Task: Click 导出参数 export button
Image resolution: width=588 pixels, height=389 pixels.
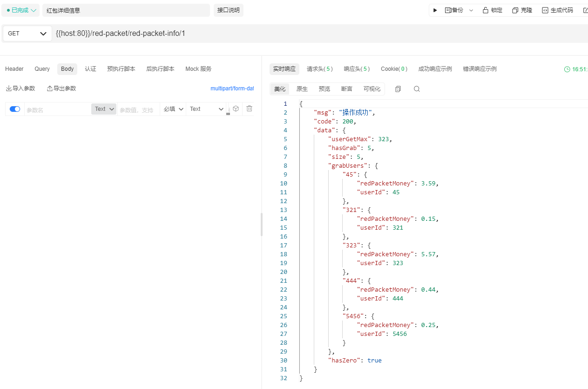Action: point(61,89)
